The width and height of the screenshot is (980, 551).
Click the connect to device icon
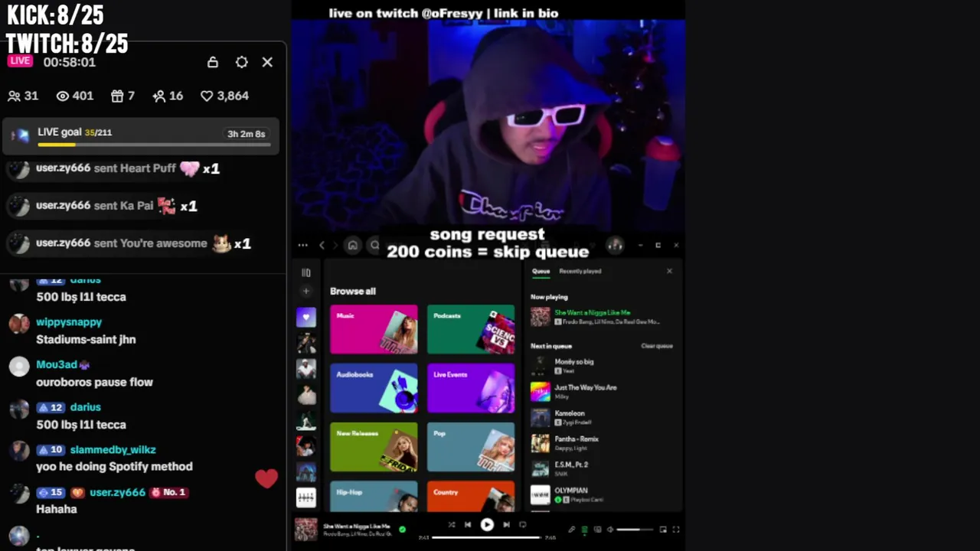point(597,530)
